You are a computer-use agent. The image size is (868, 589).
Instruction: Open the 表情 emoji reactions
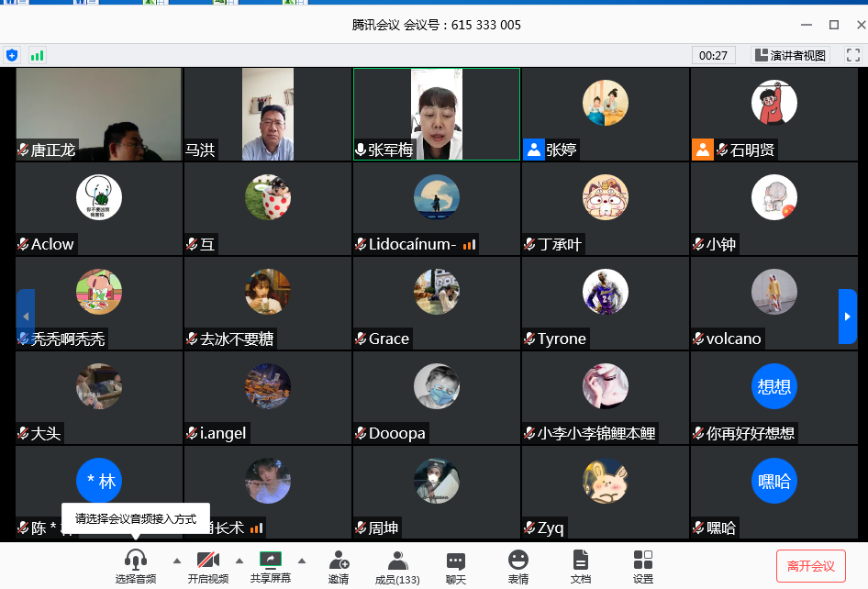(x=518, y=565)
